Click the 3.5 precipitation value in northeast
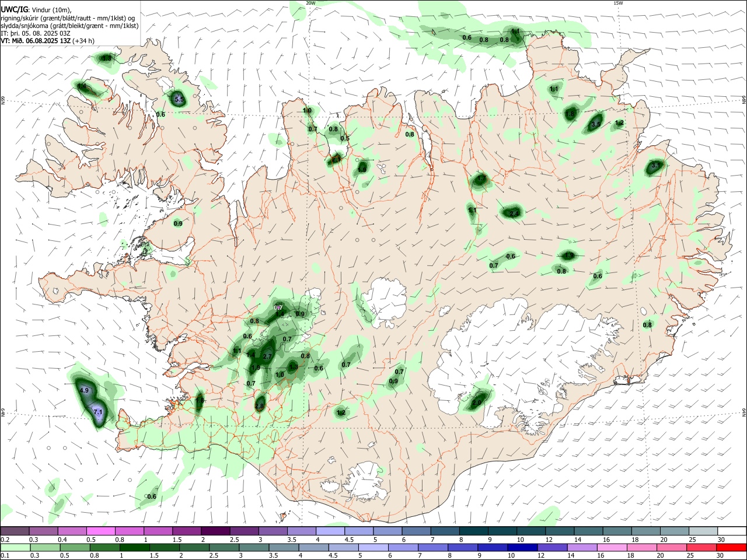Screen dimensions: 747x560 596,124
